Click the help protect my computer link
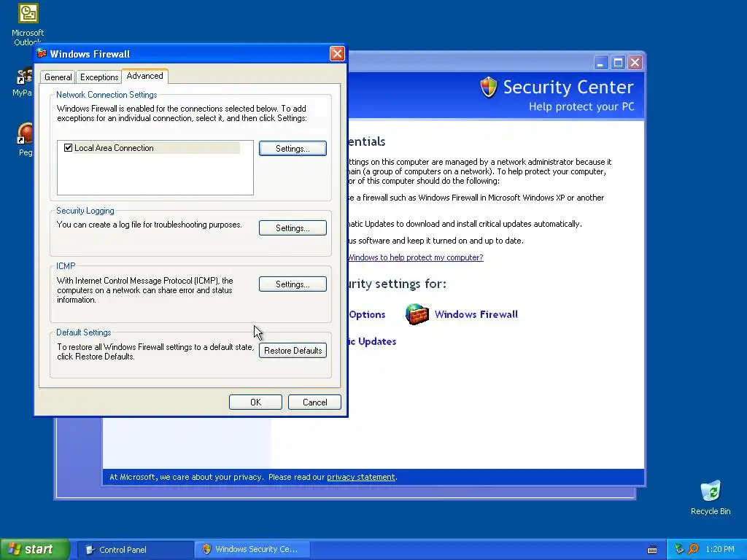747x560 pixels. click(x=415, y=257)
